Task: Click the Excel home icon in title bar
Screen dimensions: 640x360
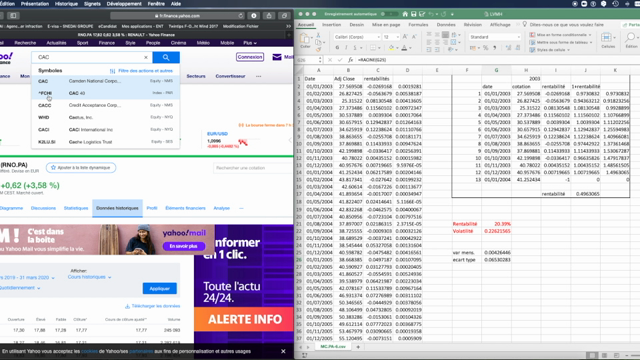Action: point(405,14)
